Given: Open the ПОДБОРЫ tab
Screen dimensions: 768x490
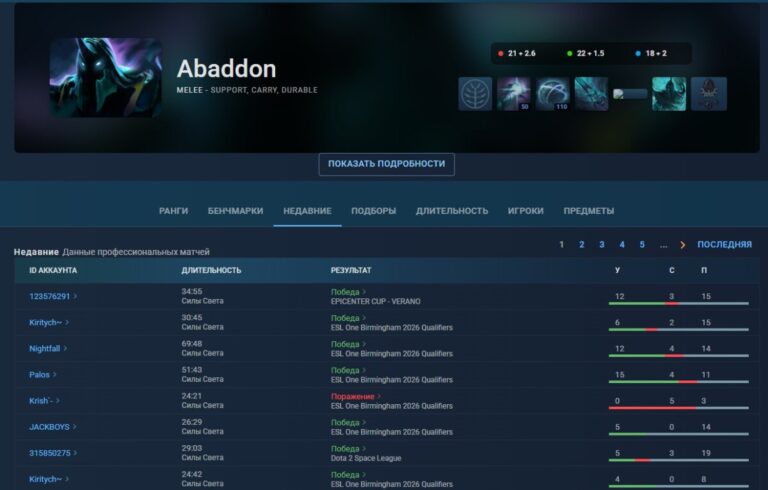Looking at the screenshot, I should click(x=374, y=211).
